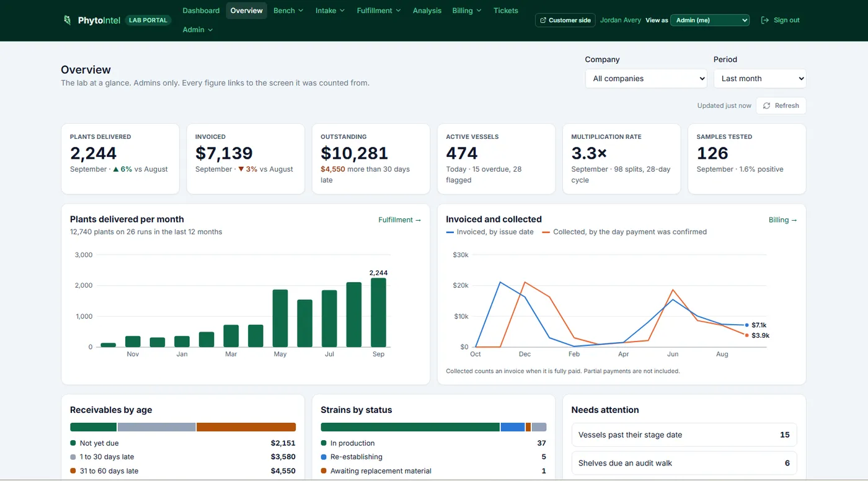Open the Bench dropdown menu

tap(288, 11)
